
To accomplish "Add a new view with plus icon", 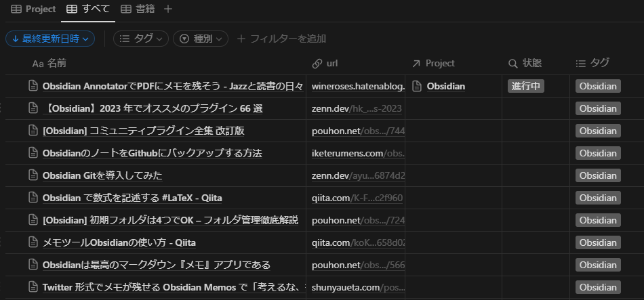I will tap(168, 9).
